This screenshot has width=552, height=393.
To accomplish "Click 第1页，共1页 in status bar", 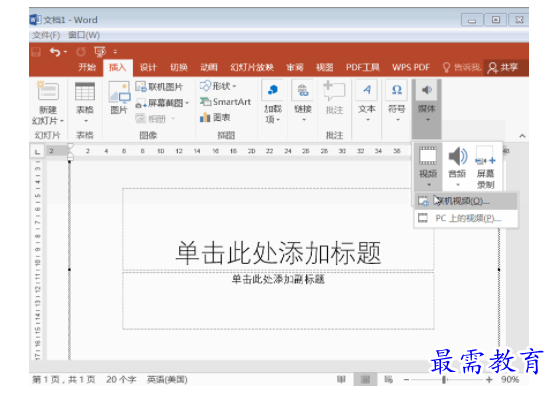I will (64, 380).
